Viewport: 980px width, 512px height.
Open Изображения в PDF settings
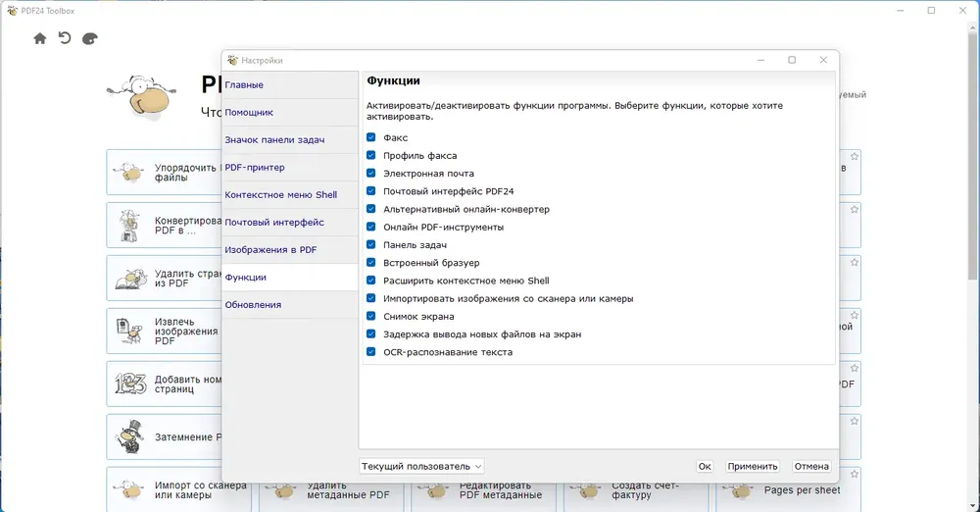290,250
